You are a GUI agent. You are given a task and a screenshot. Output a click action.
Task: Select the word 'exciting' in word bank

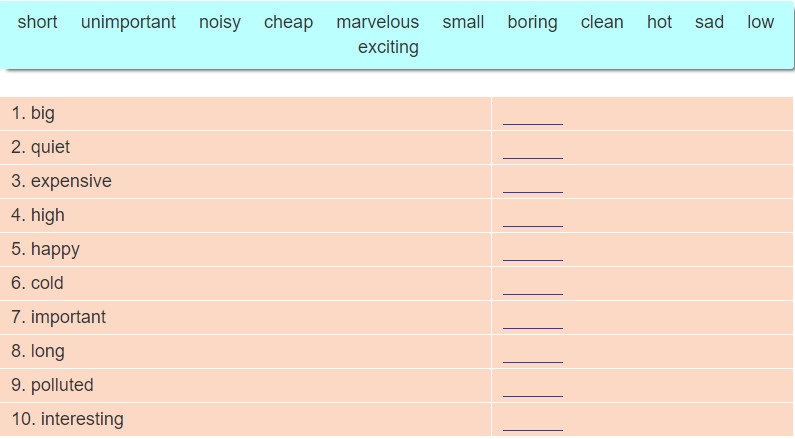[x=388, y=47]
